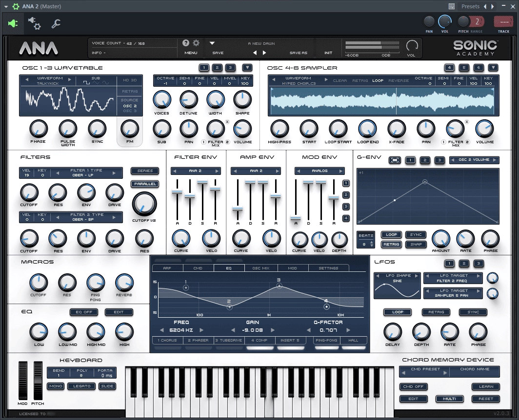Toggle the G-ENV SNAP button
The image size is (519, 420).
[x=416, y=245]
